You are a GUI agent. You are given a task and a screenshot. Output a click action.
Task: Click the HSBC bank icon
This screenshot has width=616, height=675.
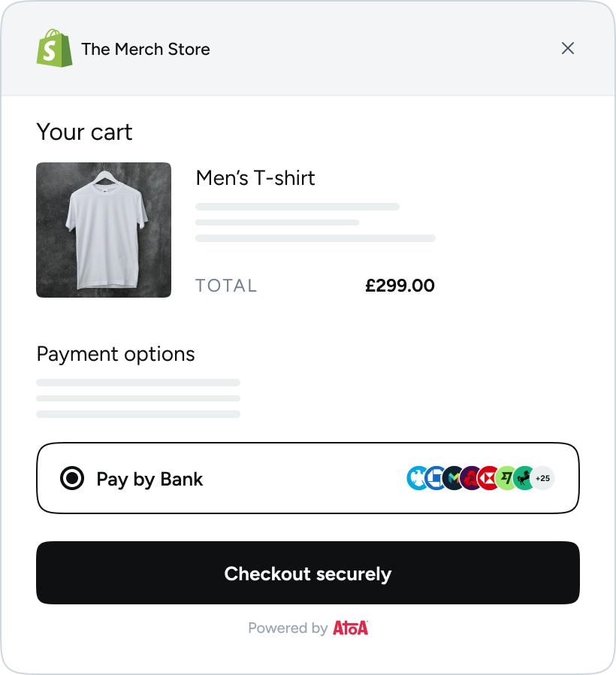coord(489,478)
